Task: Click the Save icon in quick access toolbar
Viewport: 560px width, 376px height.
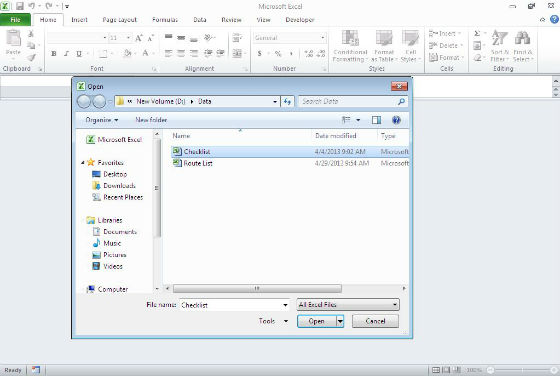Action: point(20,6)
